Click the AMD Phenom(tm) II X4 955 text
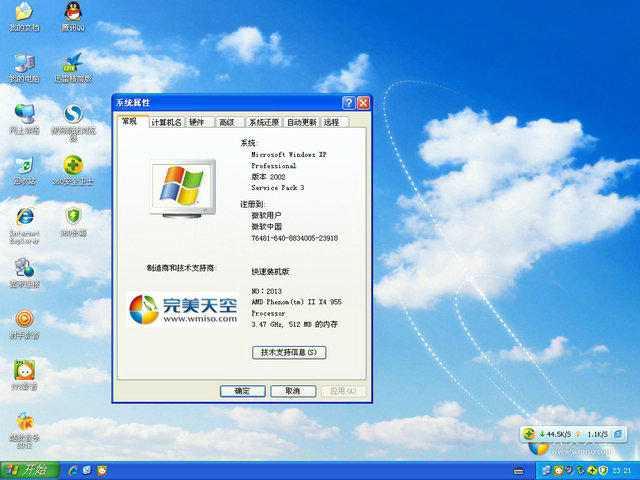Screen dimensions: 640x480 297,302
